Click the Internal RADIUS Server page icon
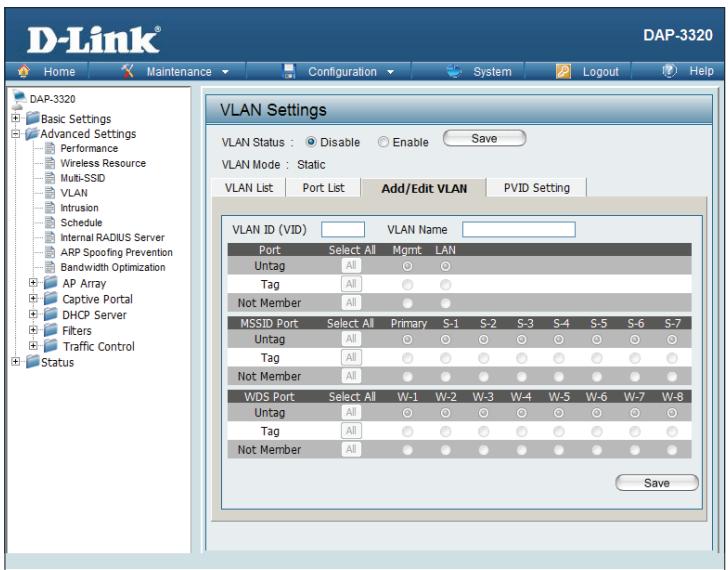The image size is (728, 570). (50, 237)
